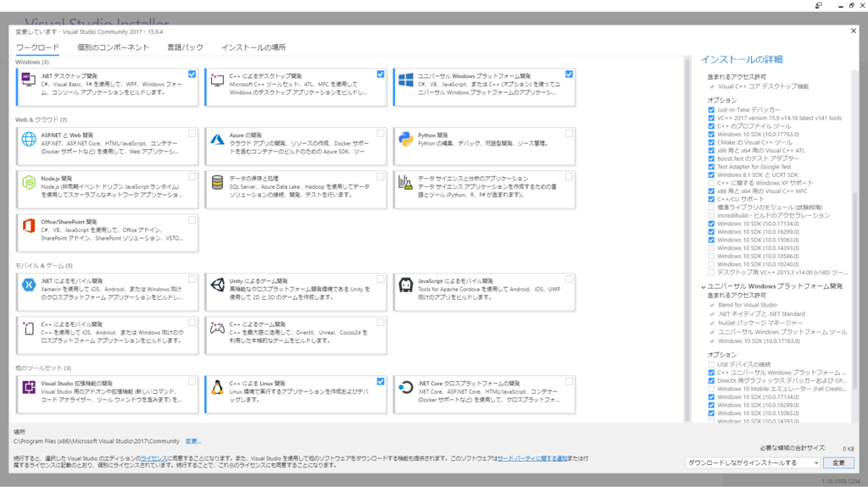The width and height of the screenshot is (868, 487).
Task: Open the サード パーティに関する通知 link
Action: (x=532, y=458)
